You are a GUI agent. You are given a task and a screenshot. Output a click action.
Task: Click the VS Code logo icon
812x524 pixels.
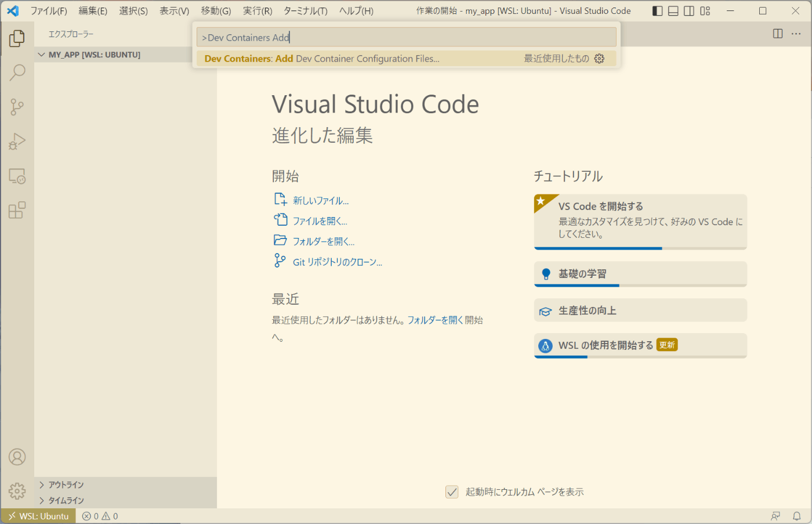pos(13,11)
